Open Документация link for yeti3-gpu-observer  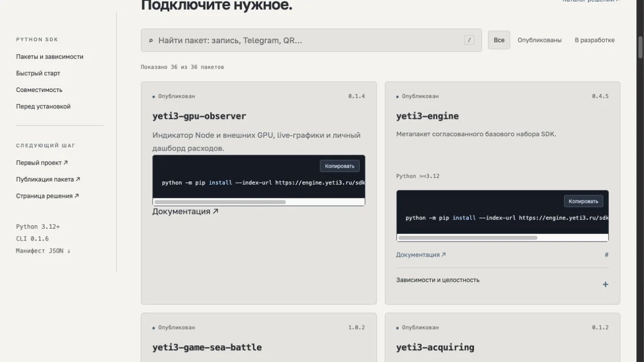click(185, 212)
